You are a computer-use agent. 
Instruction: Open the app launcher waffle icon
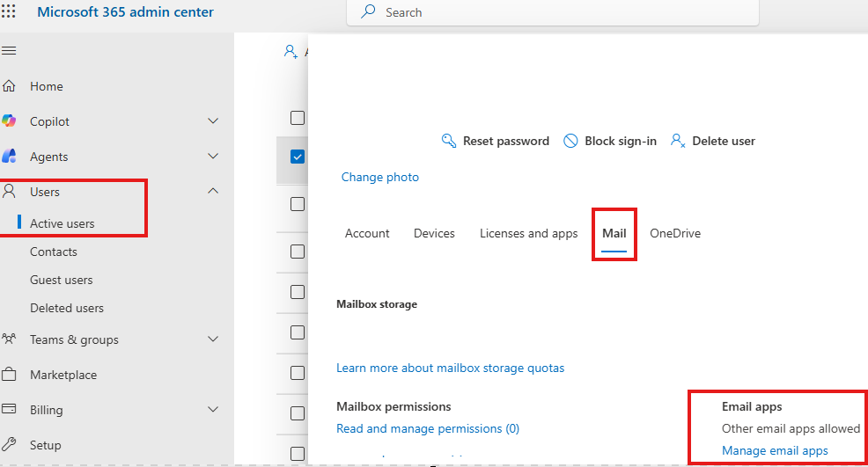pos(8,11)
